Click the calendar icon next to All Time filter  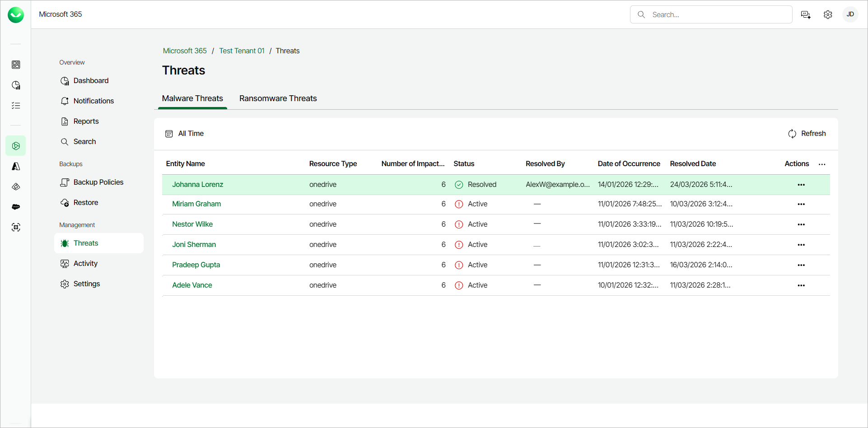point(169,134)
